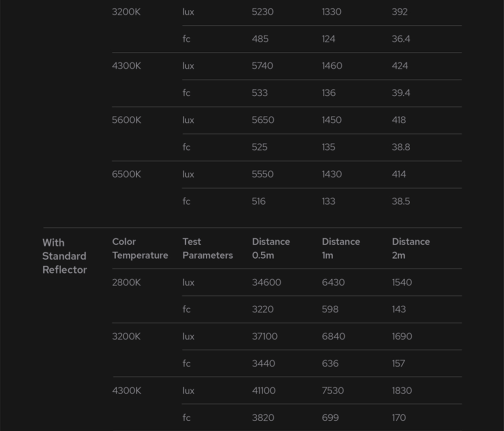Screen dimensions: 504x431
Task: Click the 1690 lux value
Action: click(x=402, y=337)
